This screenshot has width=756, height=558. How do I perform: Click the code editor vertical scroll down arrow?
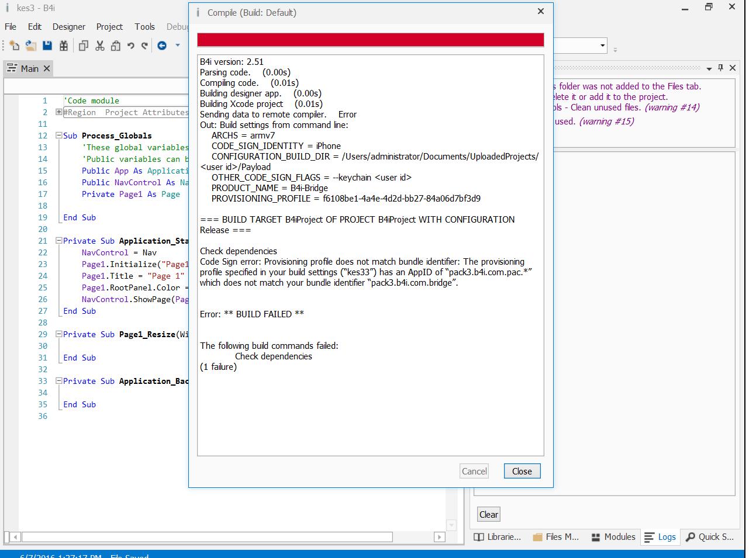coord(451,525)
